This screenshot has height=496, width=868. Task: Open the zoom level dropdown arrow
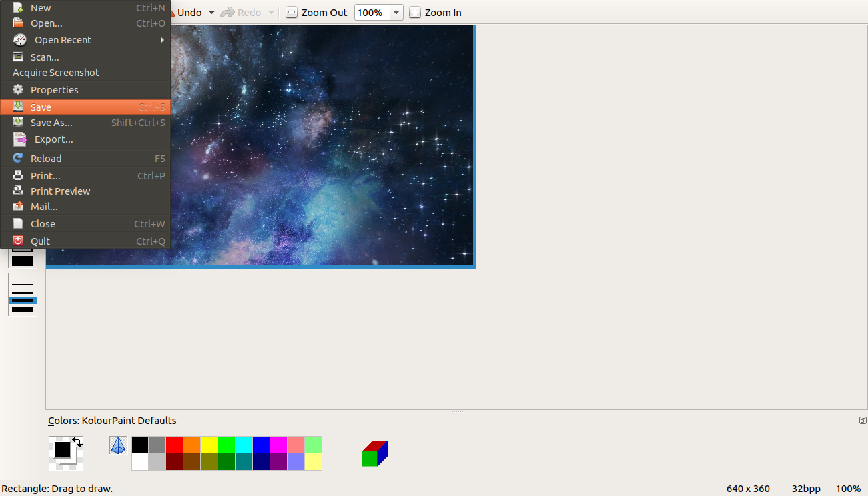click(396, 13)
